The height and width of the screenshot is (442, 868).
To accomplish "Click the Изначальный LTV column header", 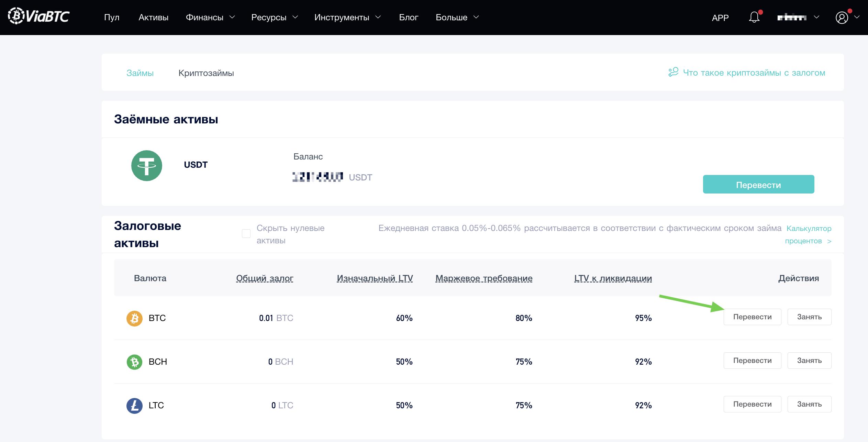I will click(x=375, y=278).
